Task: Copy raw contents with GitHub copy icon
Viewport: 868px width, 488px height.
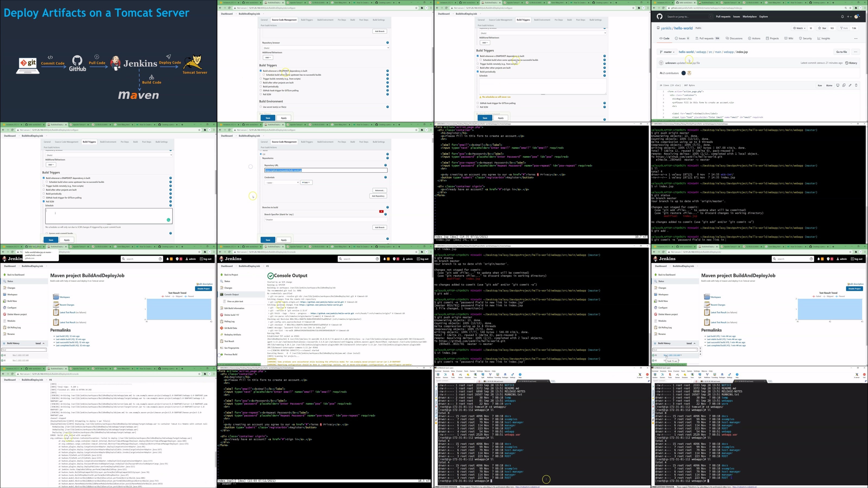Action: point(844,85)
